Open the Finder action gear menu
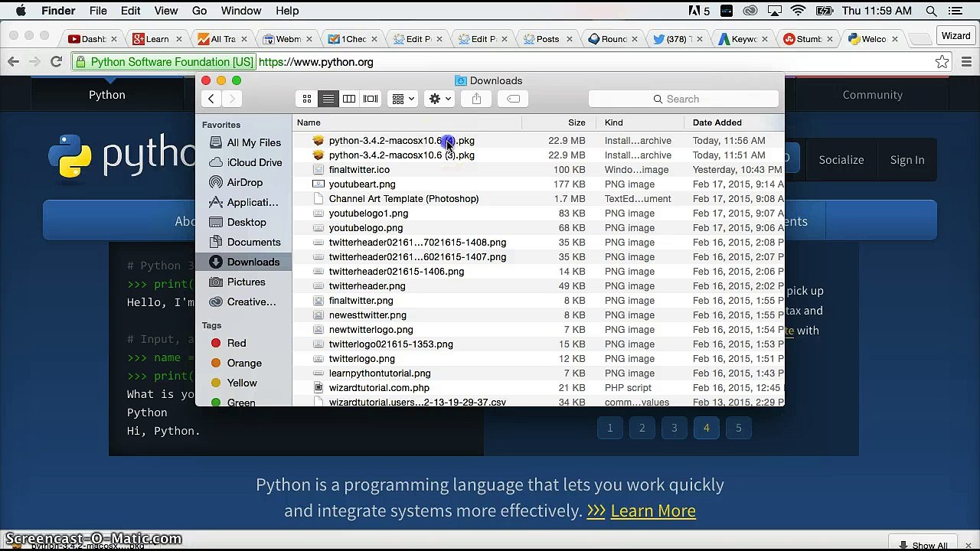This screenshot has width=980, height=551. [x=440, y=99]
